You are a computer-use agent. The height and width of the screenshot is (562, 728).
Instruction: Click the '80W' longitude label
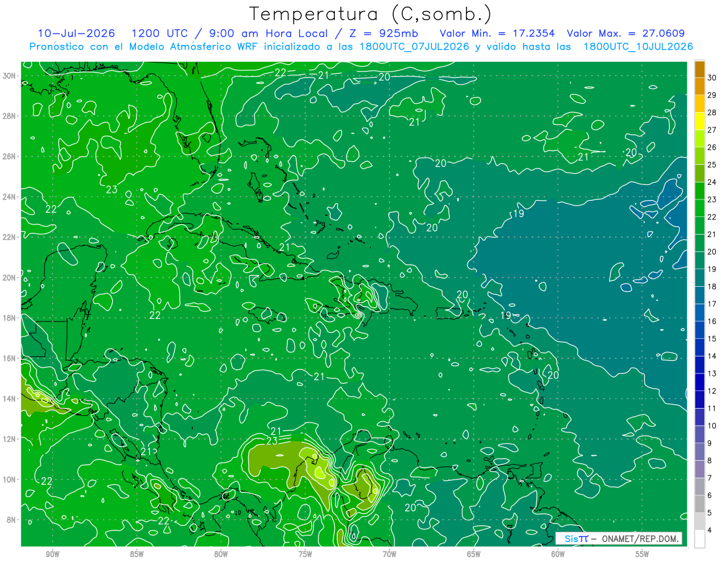pos(221,555)
